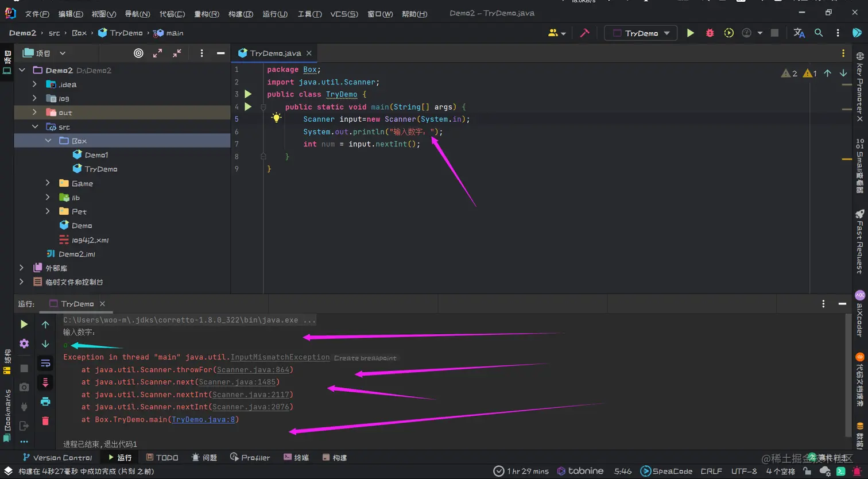
Task: Toggle scroll to end in run console
Action: pyautogui.click(x=45, y=383)
